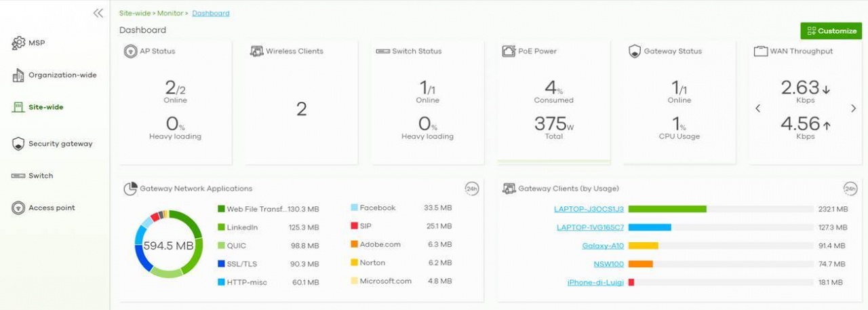The width and height of the screenshot is (868, 310).
Task: Open the Site-wide menu item
Action: click(45, 107)
